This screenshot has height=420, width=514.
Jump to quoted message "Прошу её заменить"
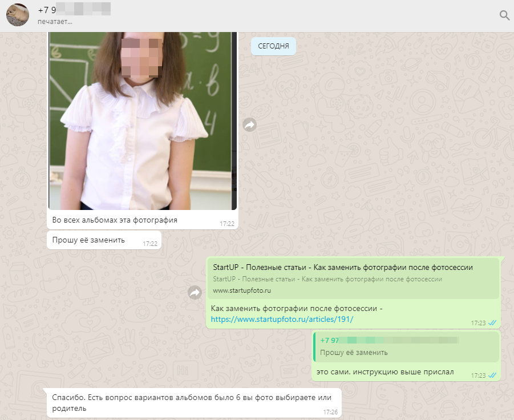[x=406, y=346]
